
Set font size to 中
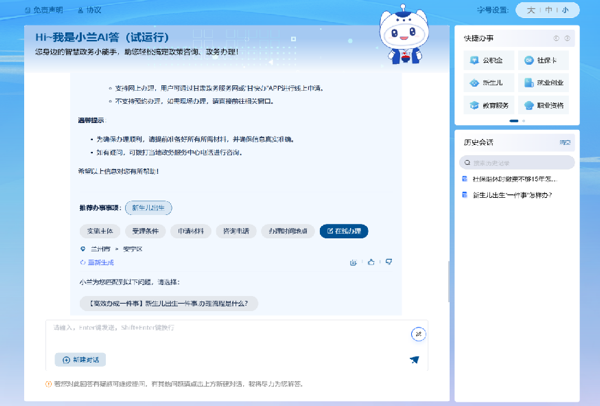(x=548, y=11)
